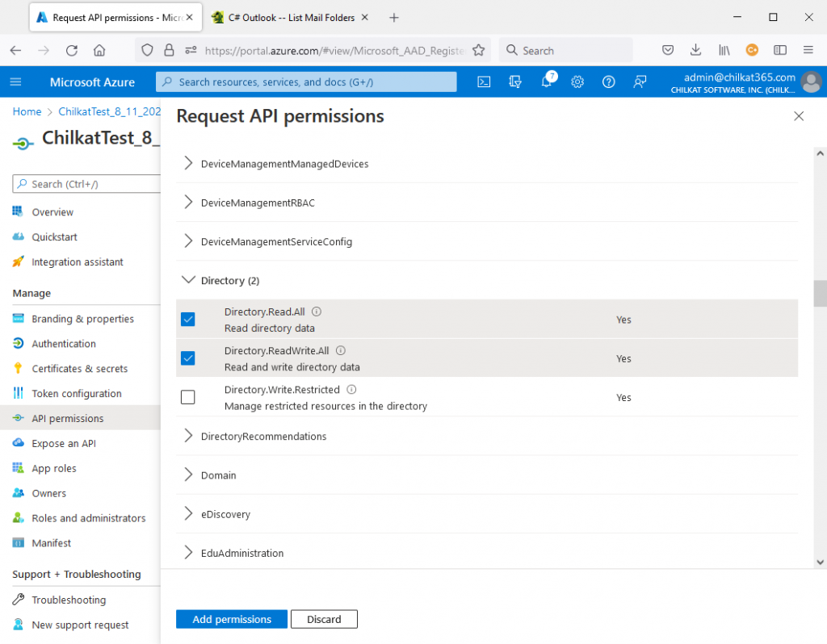Open the portal settings gear icon
Image resolution: width=827 pixels, height=644 pixels.
(x=577, y=82)
